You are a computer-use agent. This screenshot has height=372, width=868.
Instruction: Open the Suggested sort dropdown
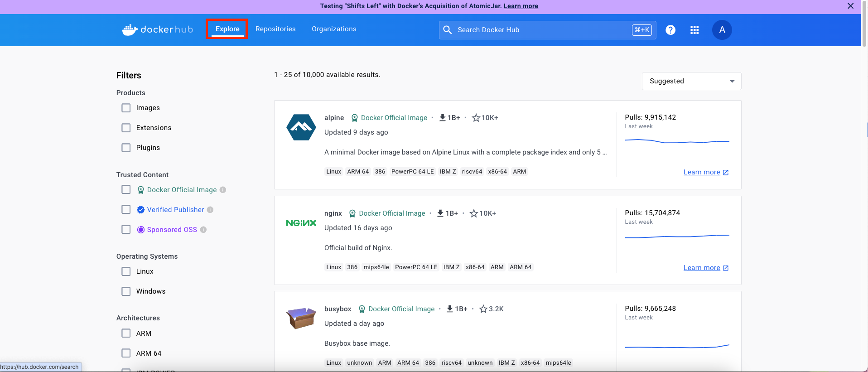pos(691,81)
